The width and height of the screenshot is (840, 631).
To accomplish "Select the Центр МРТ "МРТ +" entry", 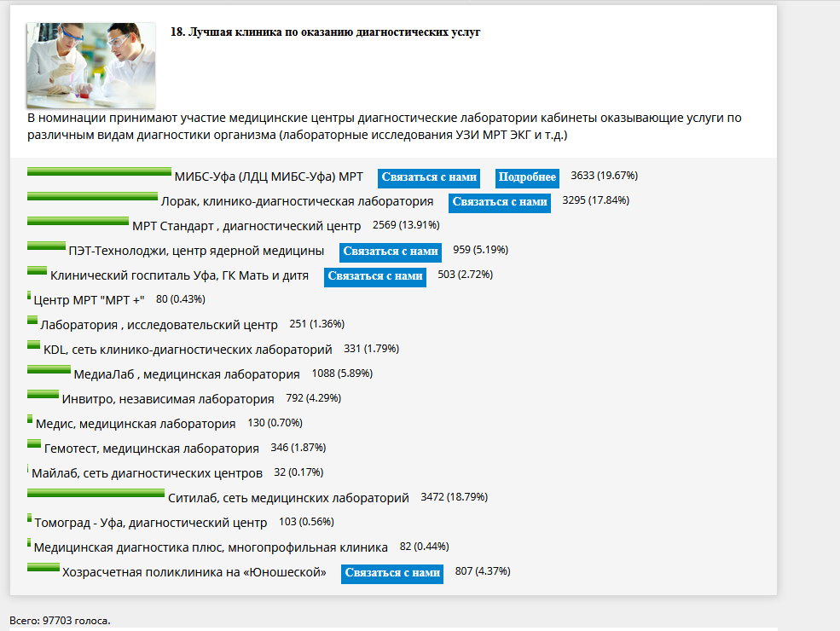I will click(x=89, y=300).
